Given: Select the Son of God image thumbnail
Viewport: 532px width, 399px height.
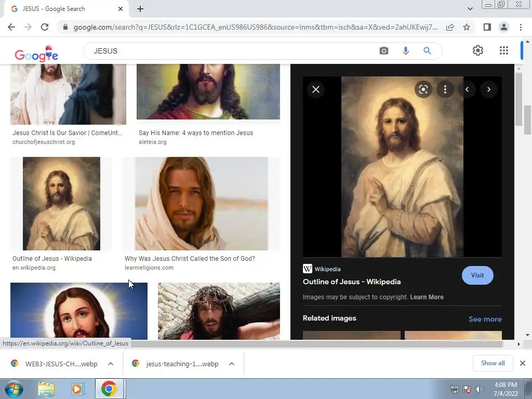Looking at the screenshot, I should [202, 204].
